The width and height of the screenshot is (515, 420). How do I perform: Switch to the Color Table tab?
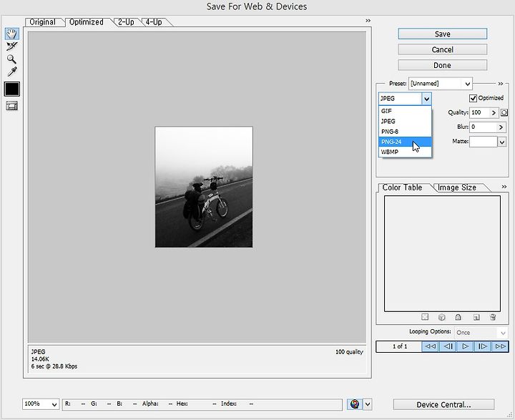tap(402, 187)
